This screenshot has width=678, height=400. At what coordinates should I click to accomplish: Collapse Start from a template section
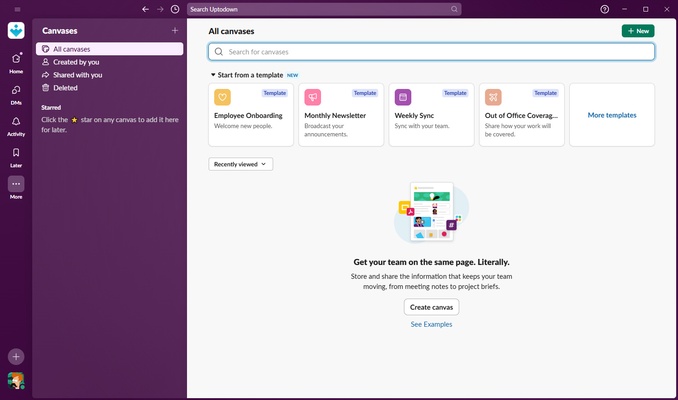213,75
